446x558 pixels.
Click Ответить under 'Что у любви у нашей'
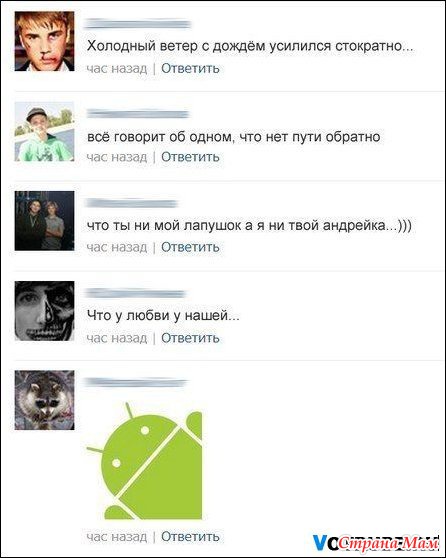pos(190,338)
